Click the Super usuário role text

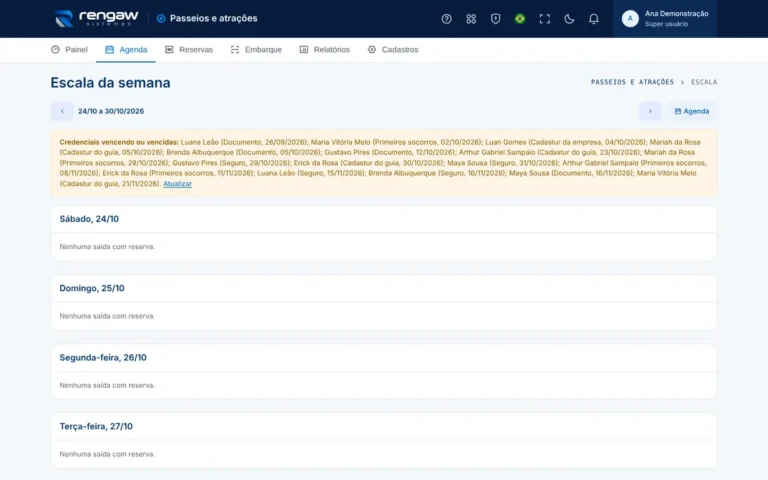[x=666, y=24]
